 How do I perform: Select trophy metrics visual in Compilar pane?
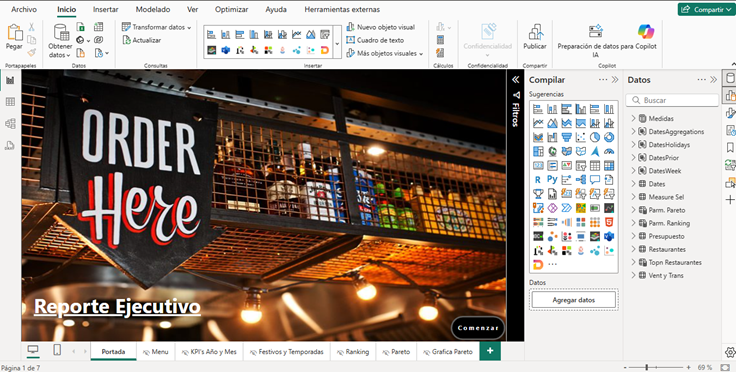pos(538,194)
